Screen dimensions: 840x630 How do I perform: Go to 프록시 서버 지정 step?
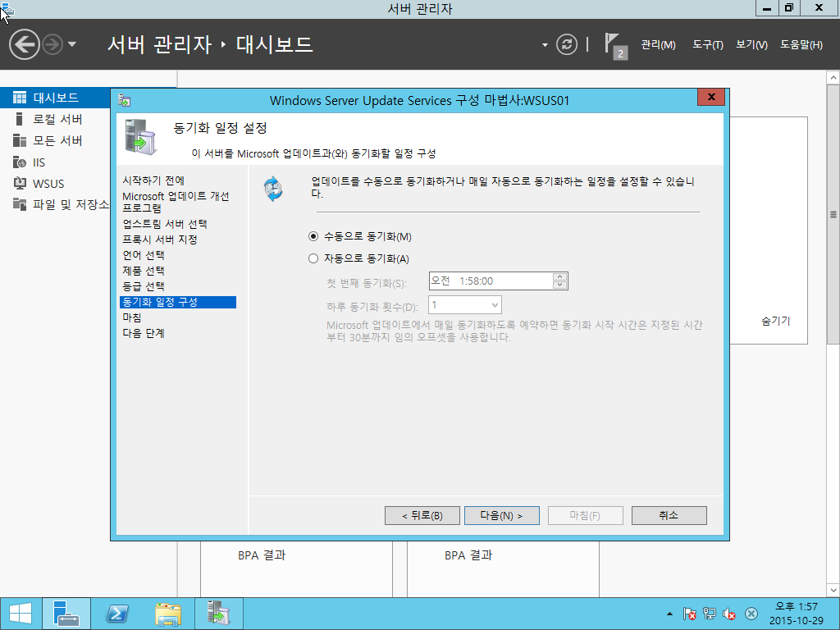click(160, 240)
